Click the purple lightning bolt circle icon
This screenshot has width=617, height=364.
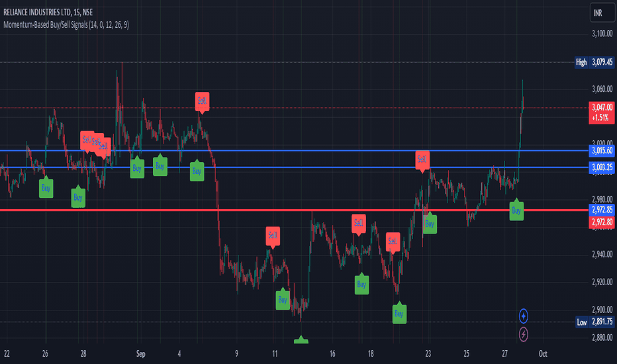coord(524,334)
